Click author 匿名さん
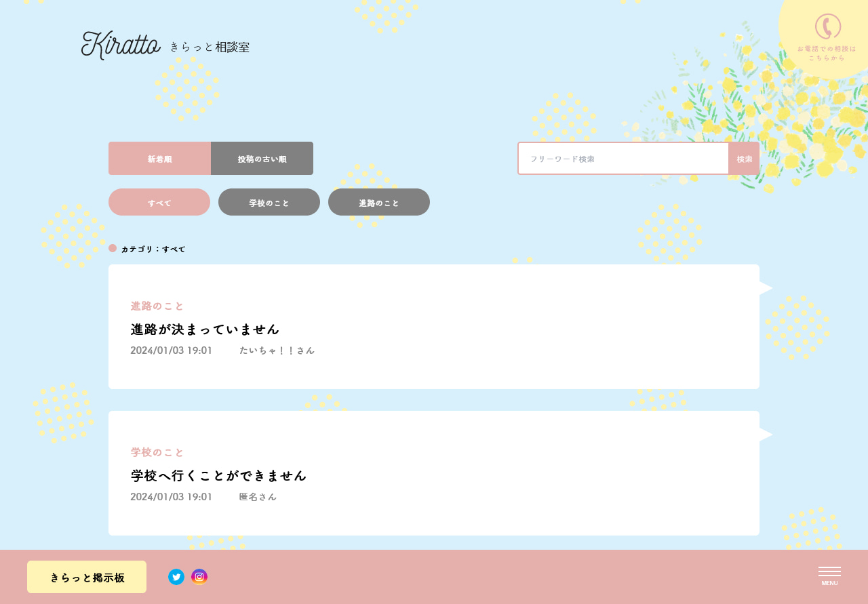This screenshot has height=604, width=868. [258, 497]
